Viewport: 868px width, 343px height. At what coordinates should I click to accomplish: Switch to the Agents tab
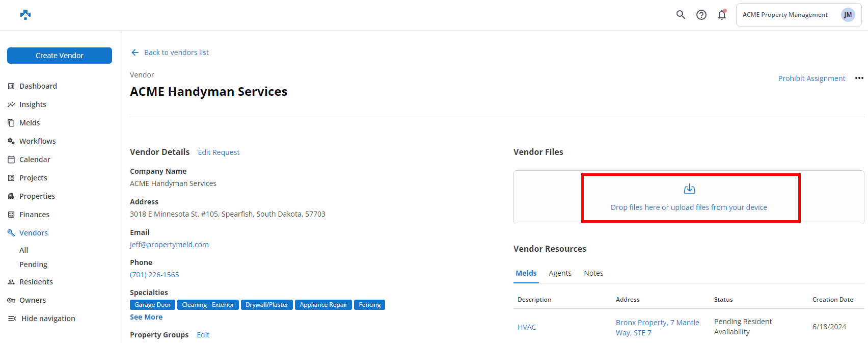coord(560,273)
